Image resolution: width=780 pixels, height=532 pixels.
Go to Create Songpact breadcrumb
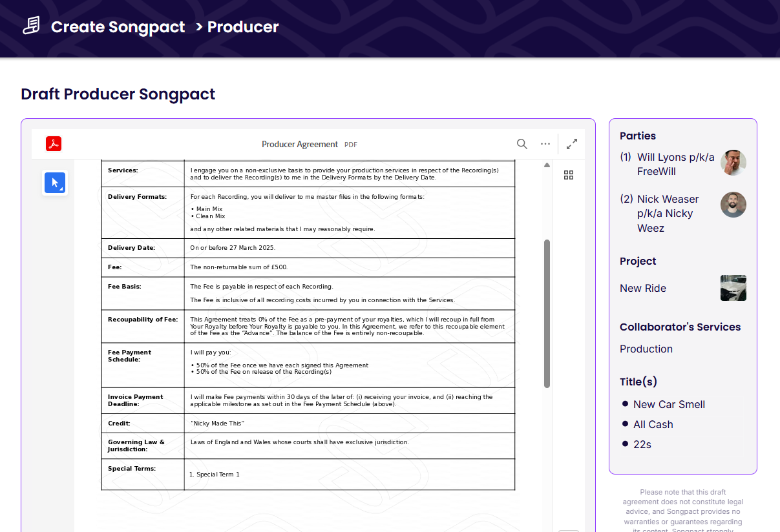click(118, 27)
